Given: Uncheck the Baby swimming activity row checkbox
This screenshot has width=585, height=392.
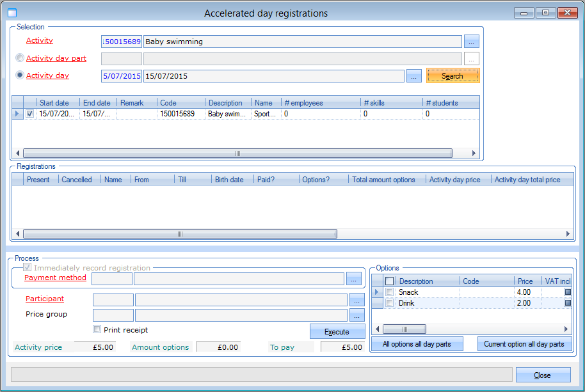Looking at the screenshot, I should (x=29, y=114).
